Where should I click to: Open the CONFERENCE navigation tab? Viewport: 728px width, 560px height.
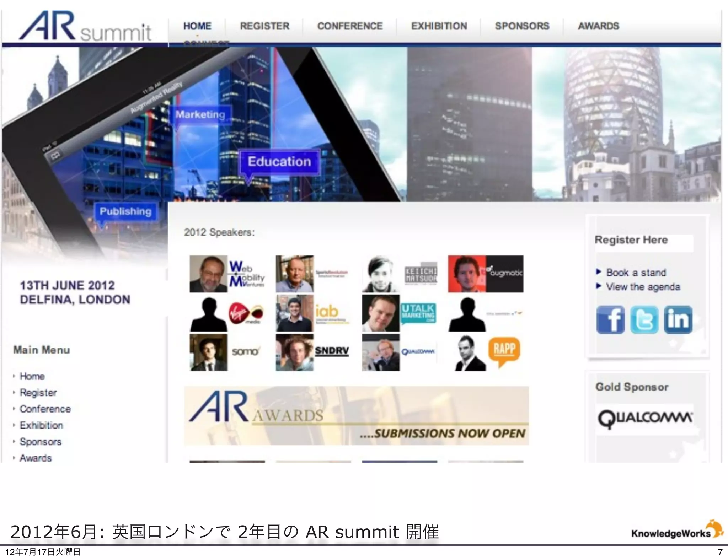(350, 26)
